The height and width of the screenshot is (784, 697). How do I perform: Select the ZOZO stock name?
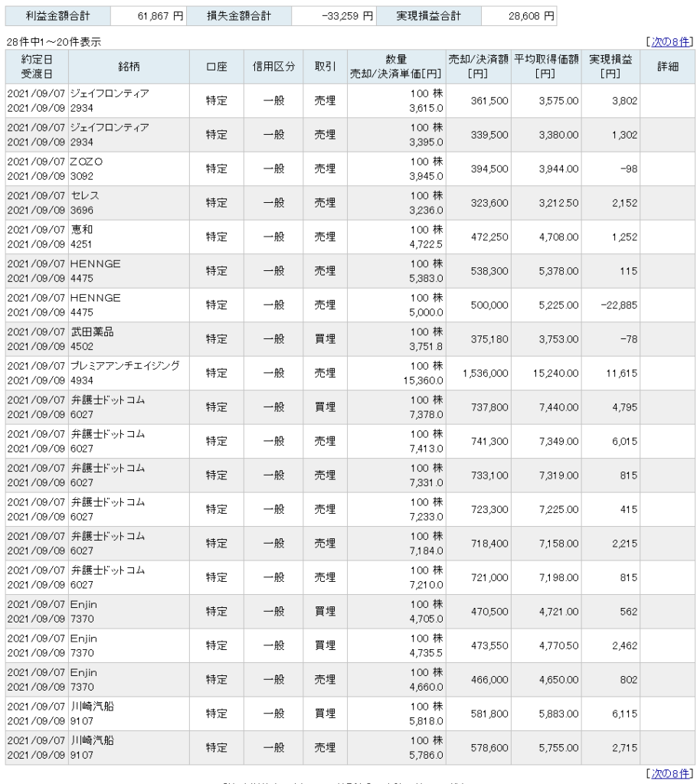87,162
